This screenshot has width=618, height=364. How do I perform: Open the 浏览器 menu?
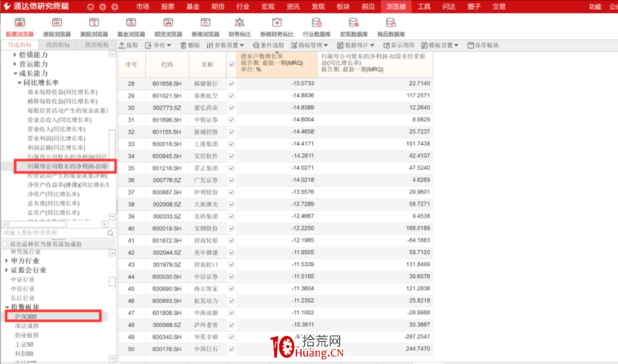click(396, 7)
